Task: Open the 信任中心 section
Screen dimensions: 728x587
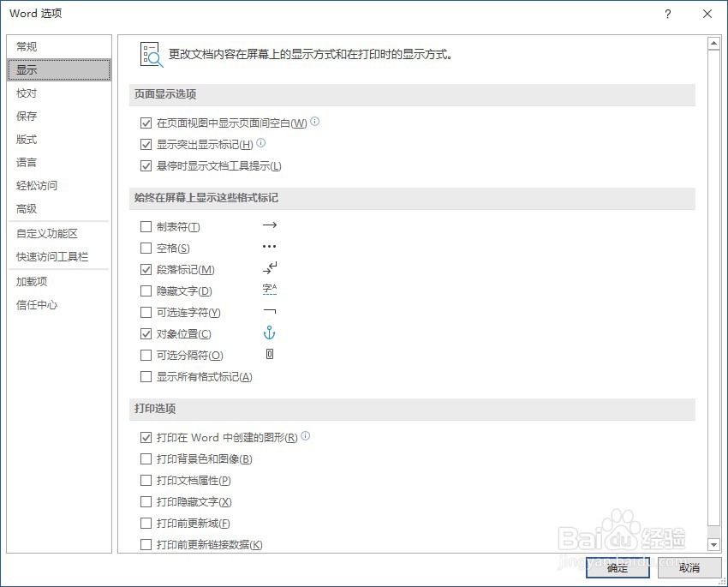Action: (36, 302)
